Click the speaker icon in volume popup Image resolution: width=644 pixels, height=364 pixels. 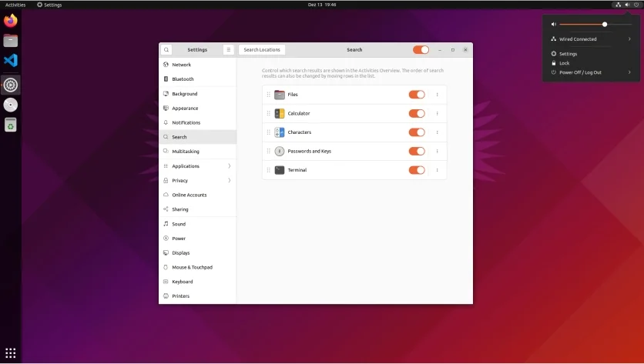pyautogui.click(x=553, y=25)
